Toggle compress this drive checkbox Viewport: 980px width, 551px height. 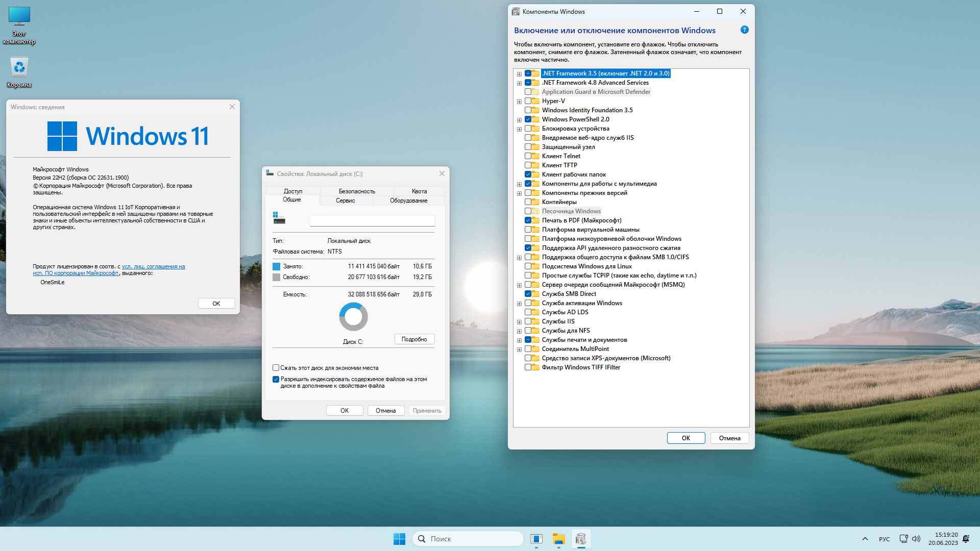(x=276, y=368)
